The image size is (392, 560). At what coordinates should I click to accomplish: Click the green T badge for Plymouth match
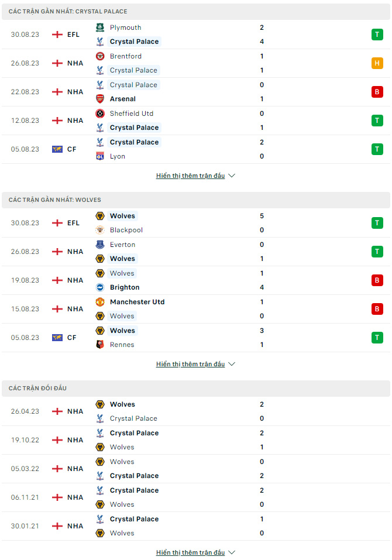click(x=377, y=35)
